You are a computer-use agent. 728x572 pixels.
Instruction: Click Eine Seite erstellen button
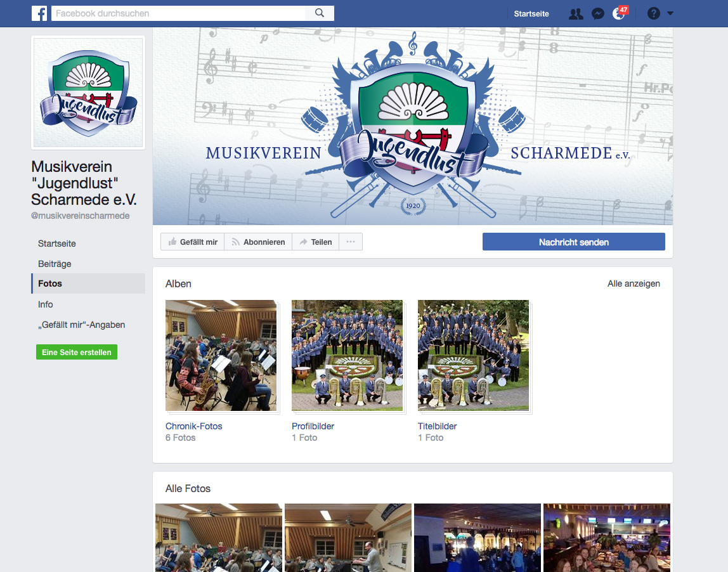tap(77, 352)
